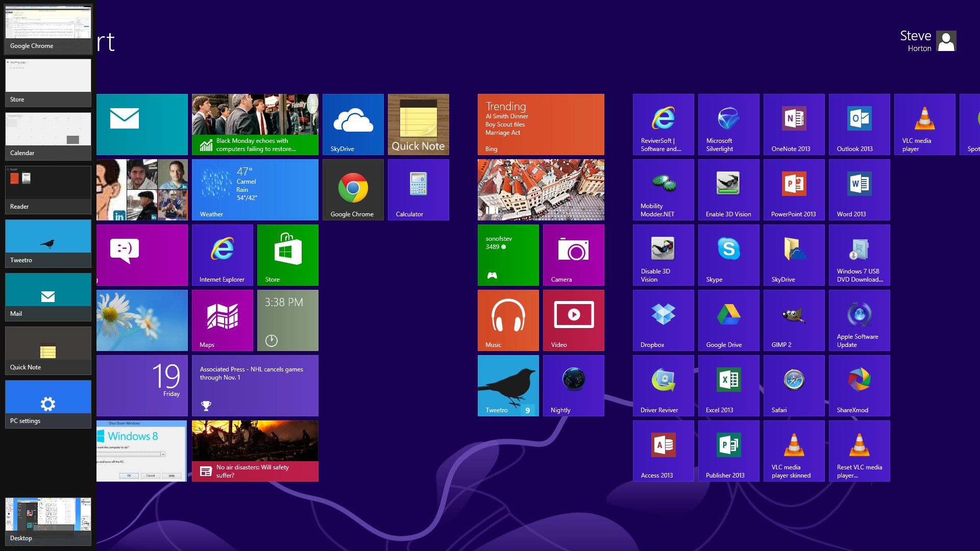
Task: Launch GIMP 2
Action: 794,320
